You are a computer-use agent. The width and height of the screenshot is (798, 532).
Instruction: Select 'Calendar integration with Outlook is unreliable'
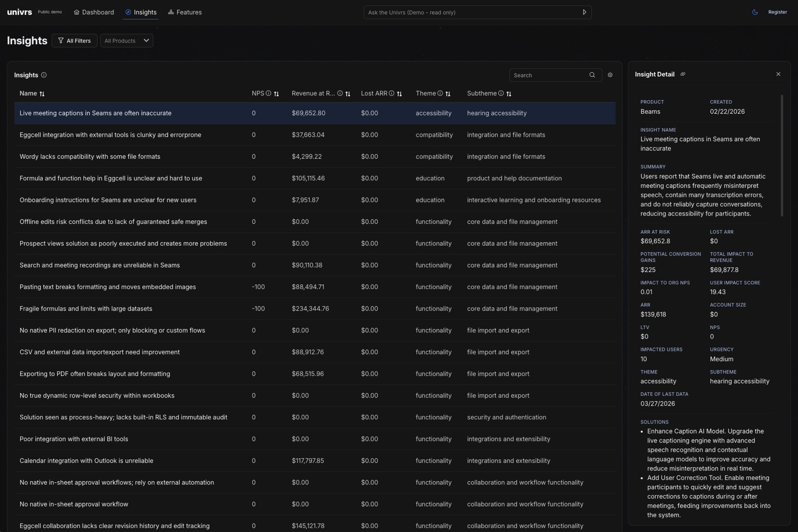point(315,461)
